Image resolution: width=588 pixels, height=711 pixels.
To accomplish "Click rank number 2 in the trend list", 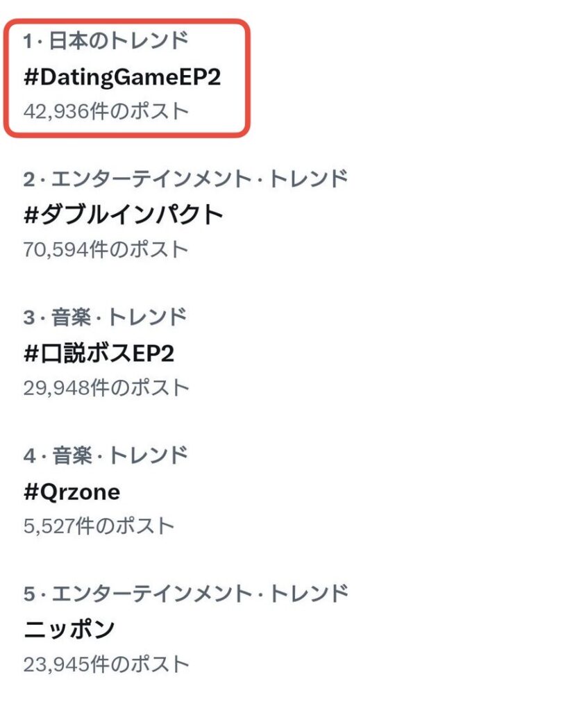I will (x=28, y=180).
